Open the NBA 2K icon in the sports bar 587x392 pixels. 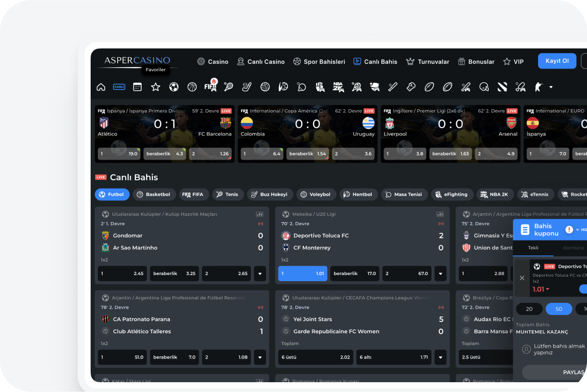338,87
